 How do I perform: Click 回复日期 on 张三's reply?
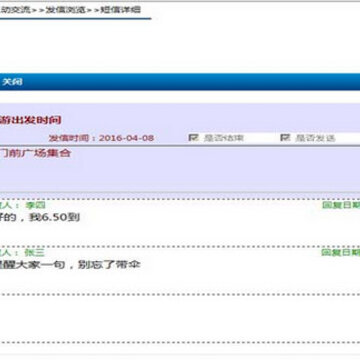pos(341,252)
